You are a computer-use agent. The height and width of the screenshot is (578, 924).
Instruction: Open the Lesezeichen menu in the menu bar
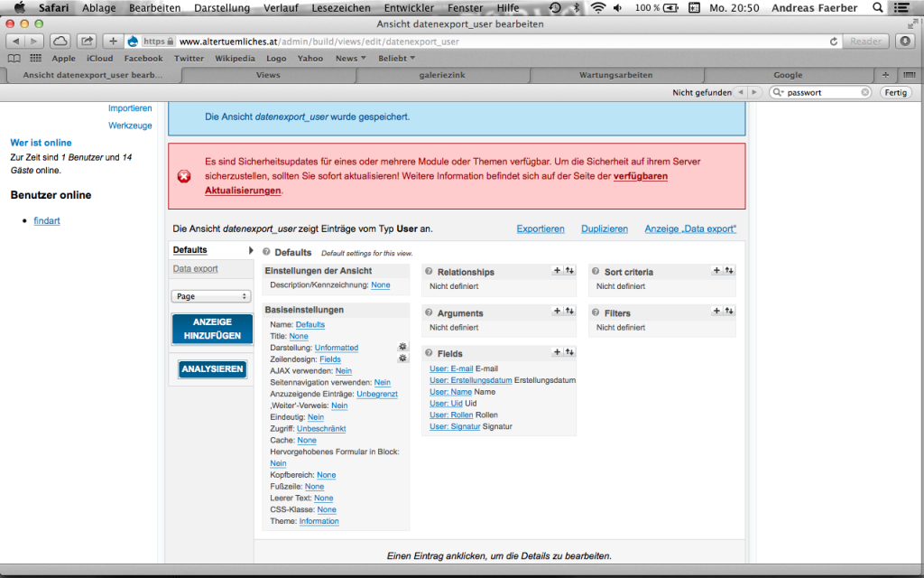341,7
